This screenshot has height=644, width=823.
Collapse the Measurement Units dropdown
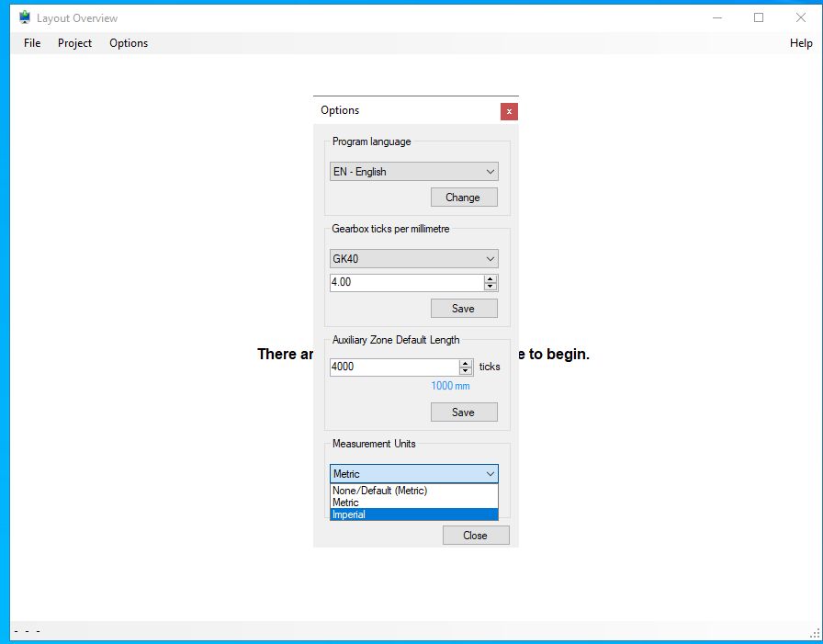[x=489, y=473]
